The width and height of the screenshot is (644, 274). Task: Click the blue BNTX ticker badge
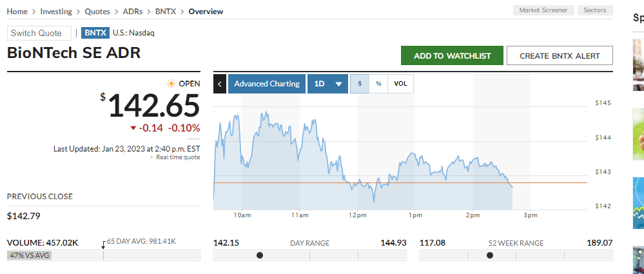pos(95,33)
